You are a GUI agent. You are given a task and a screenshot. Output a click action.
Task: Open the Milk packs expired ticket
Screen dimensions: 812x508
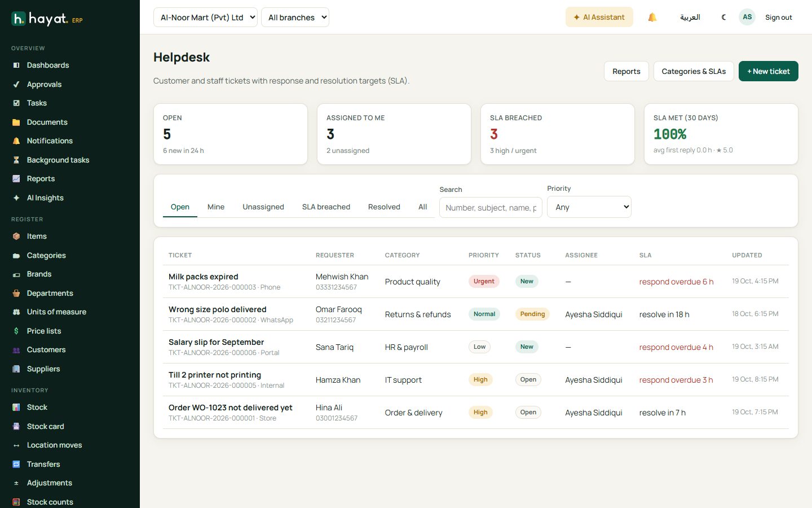click(x=203, y=277)
